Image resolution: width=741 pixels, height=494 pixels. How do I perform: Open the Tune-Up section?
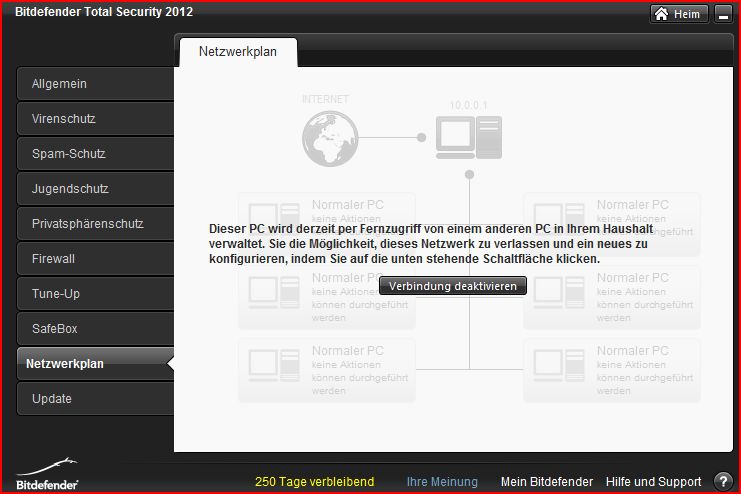pyautogui.click(x=96, y=294)
